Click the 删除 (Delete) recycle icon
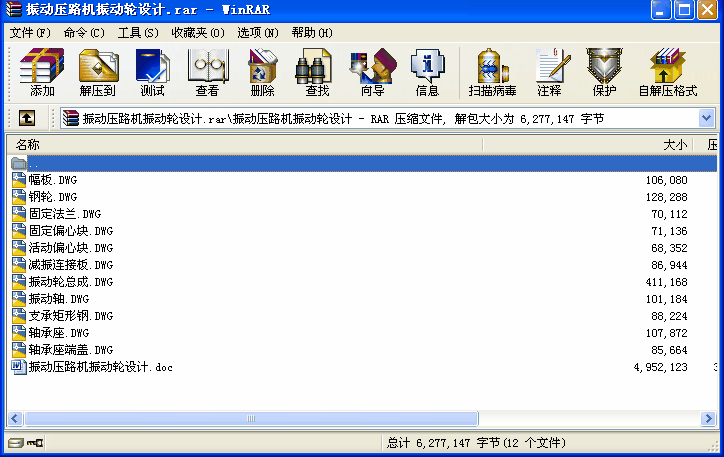The height and width of the screenshot is (457, 724). pyautogui.click(x=262, y=72)
